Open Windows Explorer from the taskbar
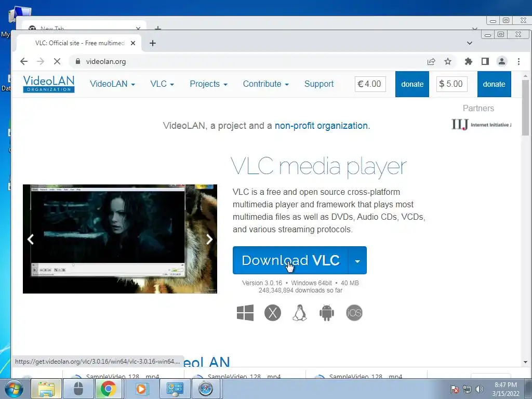Viewport: 532px width, 399px height. (46, 389)
